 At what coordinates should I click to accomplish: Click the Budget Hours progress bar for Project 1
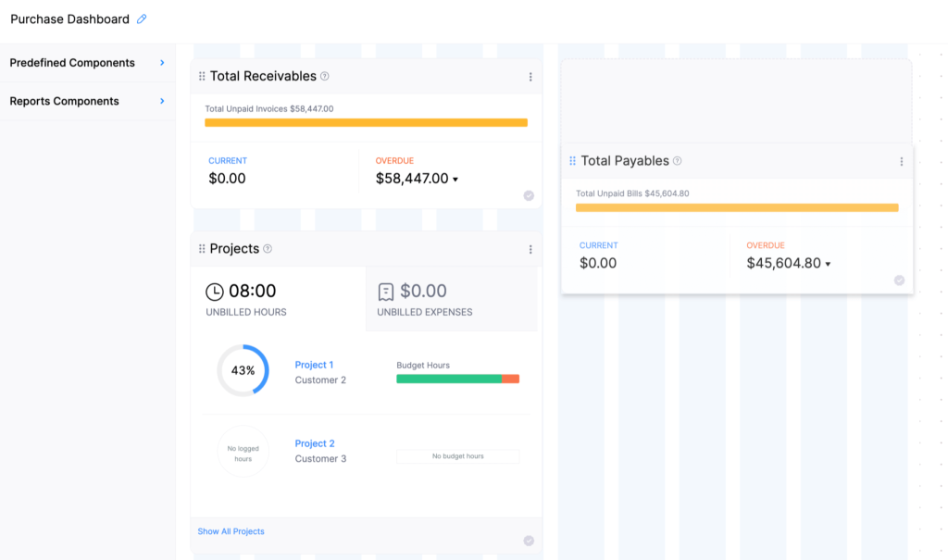click(457, 378)
